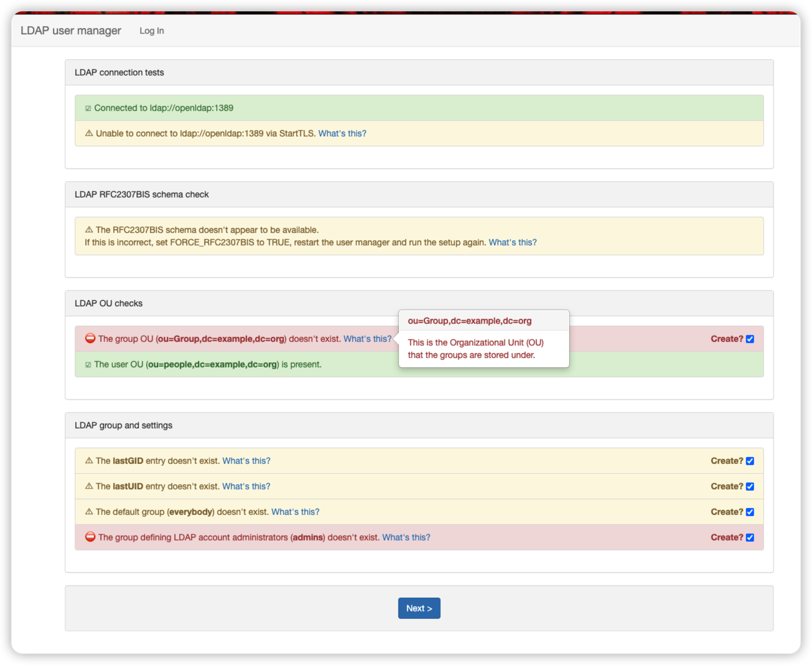Click the group OU popover tooltip title
Viewport: 812px width, 665px height.
coord(470,321)
